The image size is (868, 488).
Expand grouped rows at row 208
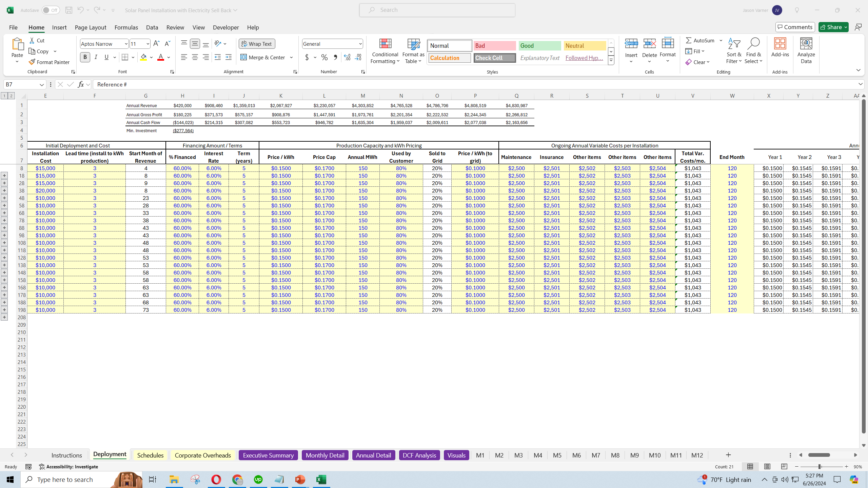pyautogui.click(x=4, y=317)
